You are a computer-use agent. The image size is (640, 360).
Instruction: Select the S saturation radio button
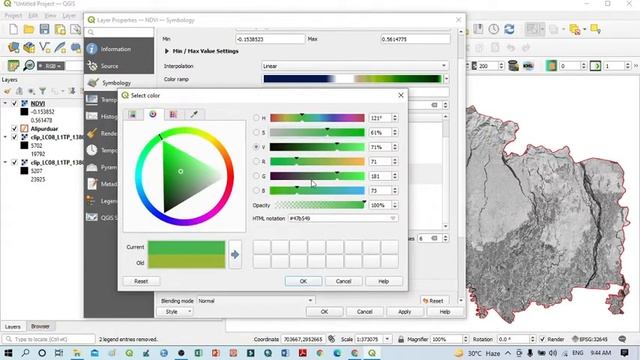pos(256,132)
